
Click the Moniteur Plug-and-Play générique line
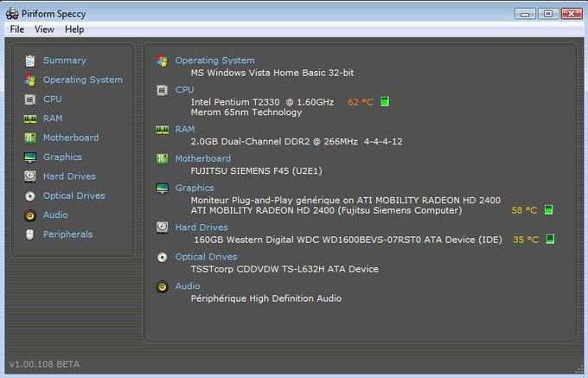pos(345,201)
